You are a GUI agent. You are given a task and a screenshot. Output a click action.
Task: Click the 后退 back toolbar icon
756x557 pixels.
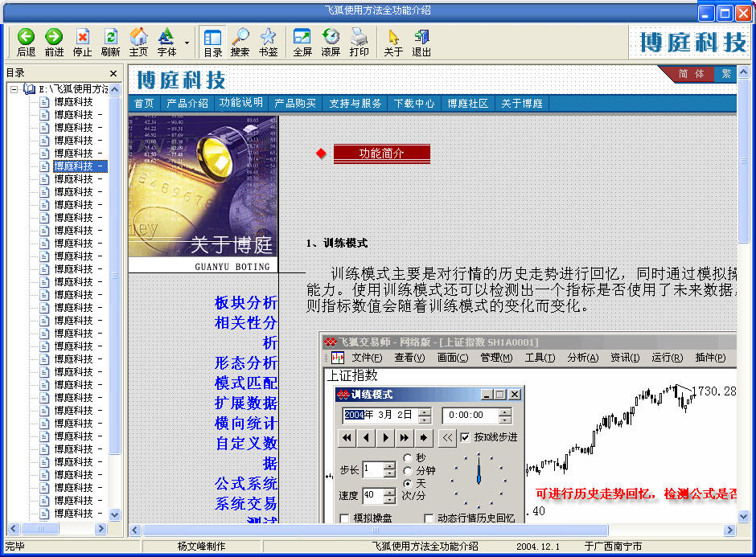(26, 42)
